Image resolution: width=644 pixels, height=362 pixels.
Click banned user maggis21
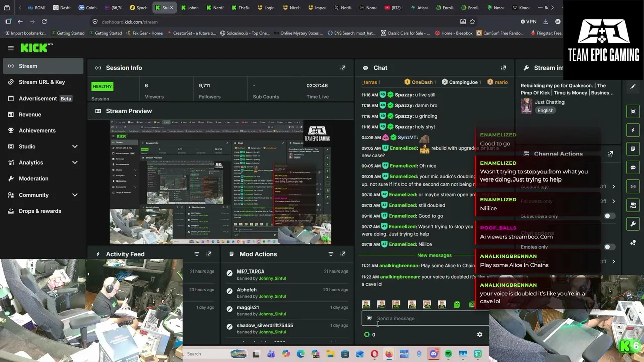pyautogui.click(x=248, y=307)
